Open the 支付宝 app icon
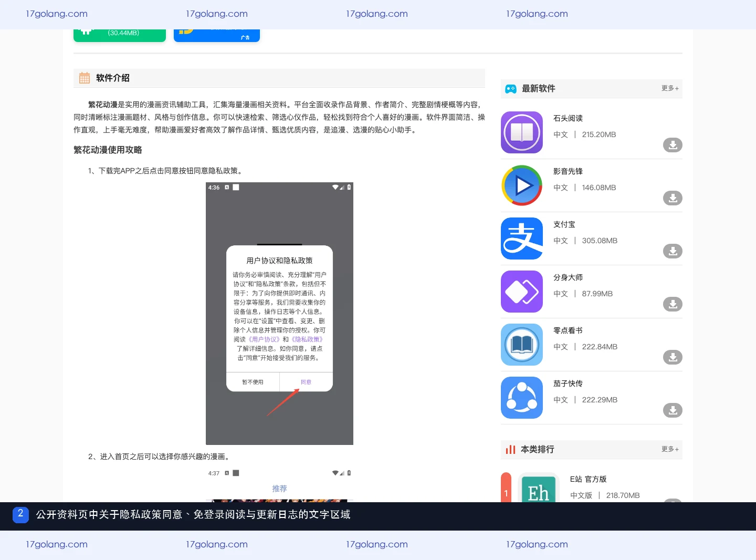 pos(522,238)
